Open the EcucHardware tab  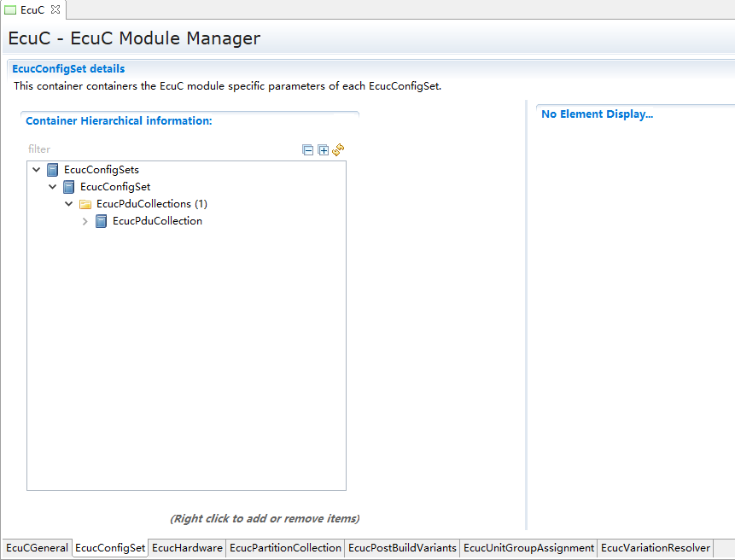pos(188,548)
